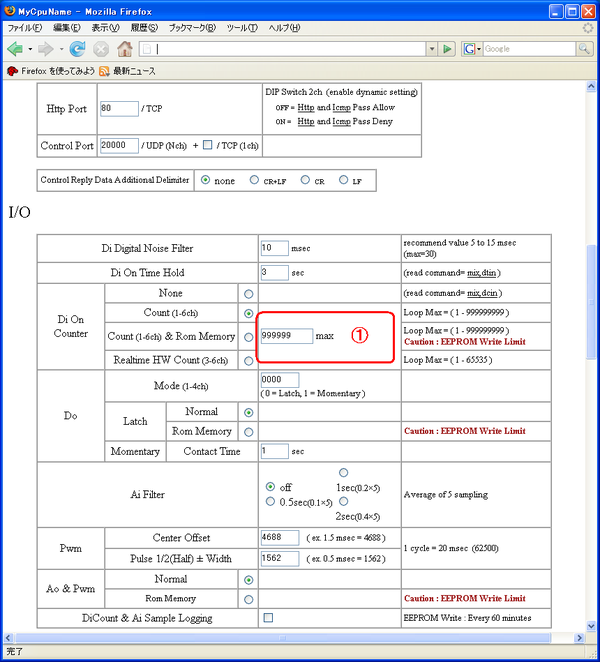Open the ファイル(F) menu

(x=25, y=28)
